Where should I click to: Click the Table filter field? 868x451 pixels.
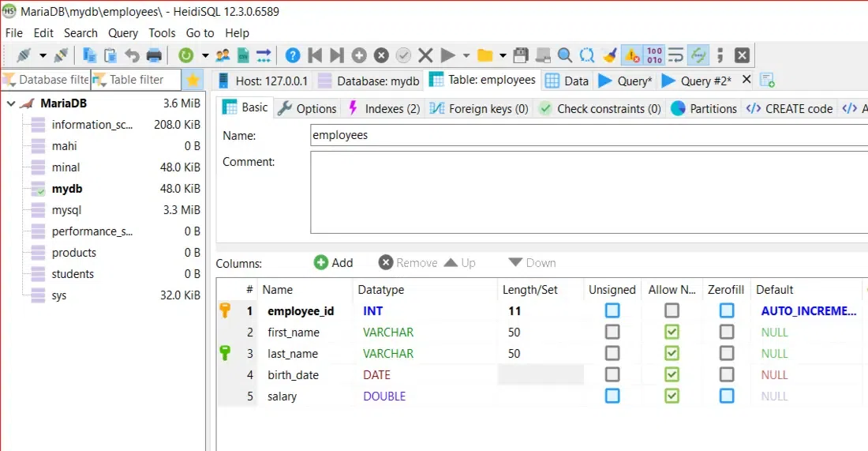pos(137,80)
